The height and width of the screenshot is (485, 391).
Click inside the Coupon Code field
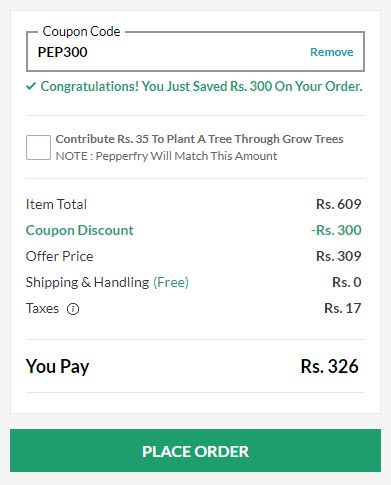pyautogui.click(x=195, y=52)
